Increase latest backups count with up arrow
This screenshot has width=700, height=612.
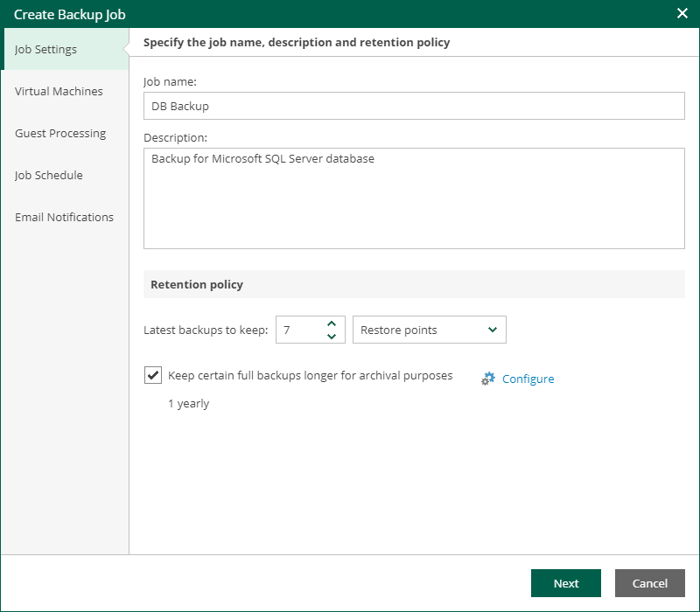click(x=332, y=323)
